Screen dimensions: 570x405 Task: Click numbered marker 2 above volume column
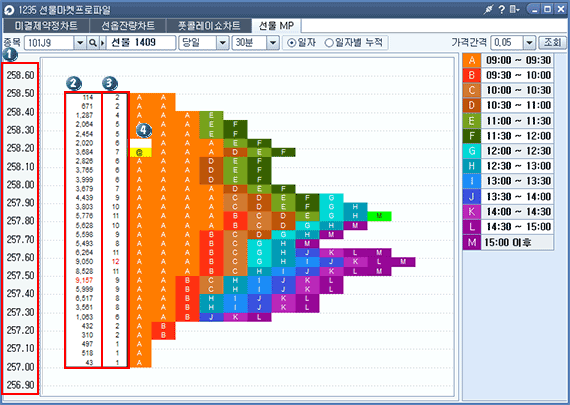coord(74,83)
